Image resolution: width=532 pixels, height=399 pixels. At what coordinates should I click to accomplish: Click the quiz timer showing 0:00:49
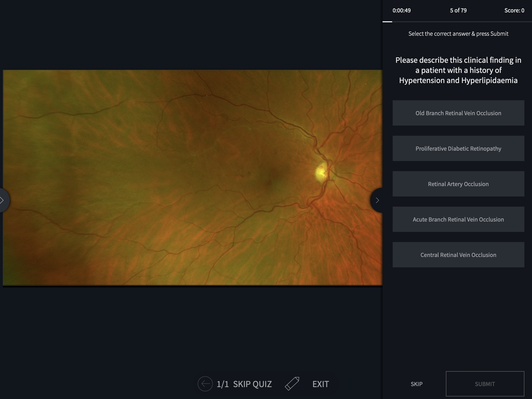(402, 10)
